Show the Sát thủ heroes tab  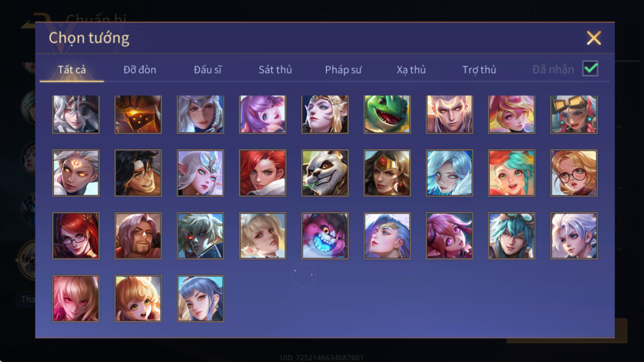(x=275, y=70)
